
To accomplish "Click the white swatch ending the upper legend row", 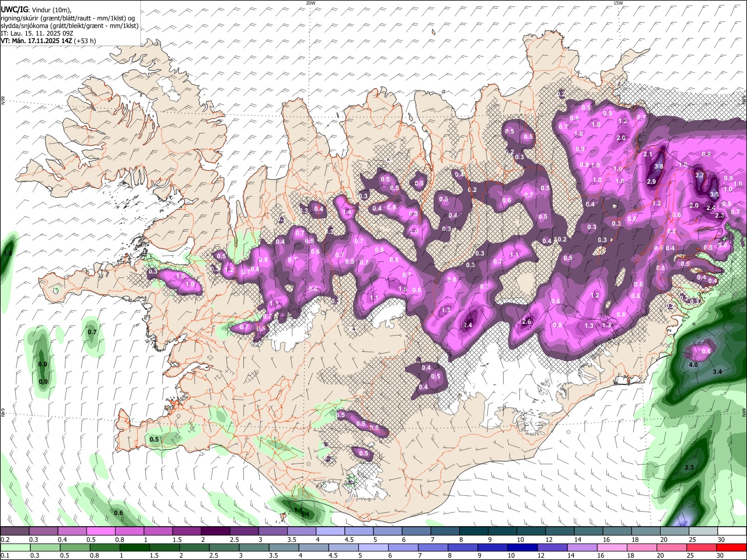I will click(x=731, y=531).
